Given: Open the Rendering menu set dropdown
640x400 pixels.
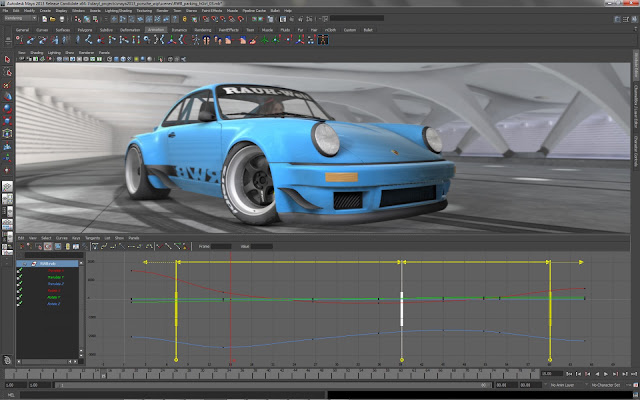Looking at the screenshot, I should coord(20,18).
